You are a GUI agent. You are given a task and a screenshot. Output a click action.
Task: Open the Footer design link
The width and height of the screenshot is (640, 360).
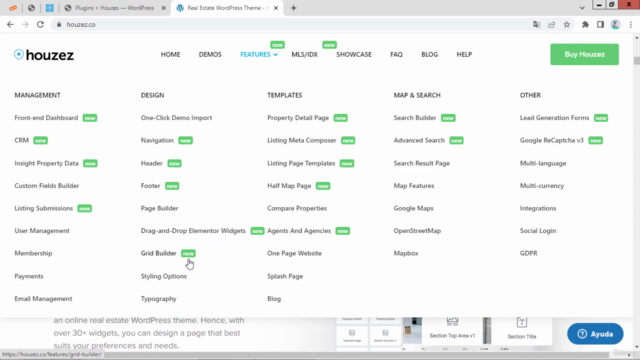pos(150,186)
